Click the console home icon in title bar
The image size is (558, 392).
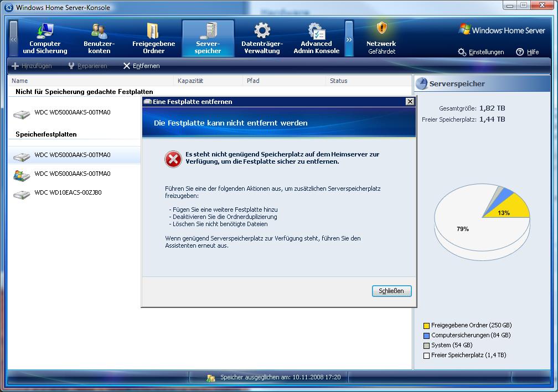[9, 7]
